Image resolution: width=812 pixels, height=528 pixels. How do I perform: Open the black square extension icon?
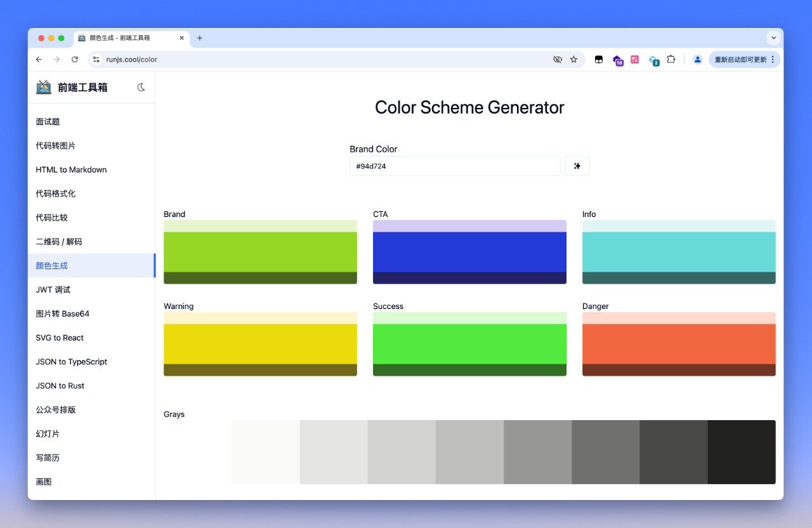[598, 60]
